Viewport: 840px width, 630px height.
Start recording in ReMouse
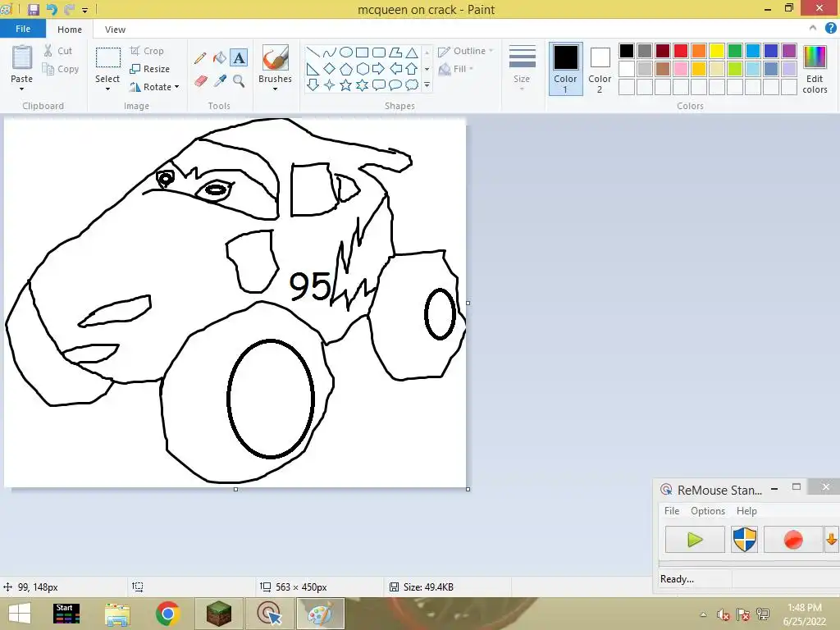click(x=793, y=540)
